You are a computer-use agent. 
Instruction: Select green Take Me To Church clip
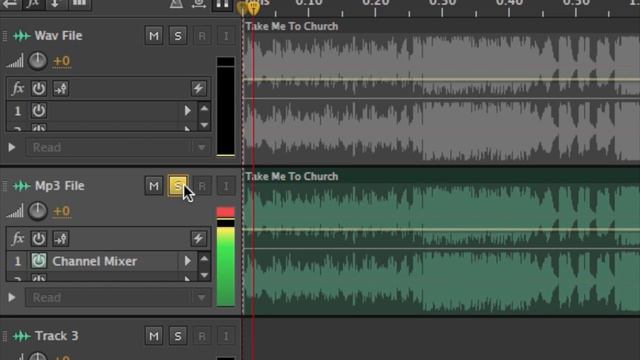(x=442, y=242)
